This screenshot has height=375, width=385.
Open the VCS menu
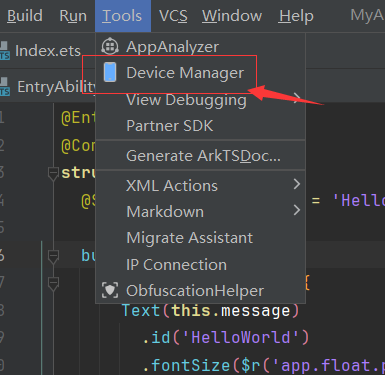point(173,16)
